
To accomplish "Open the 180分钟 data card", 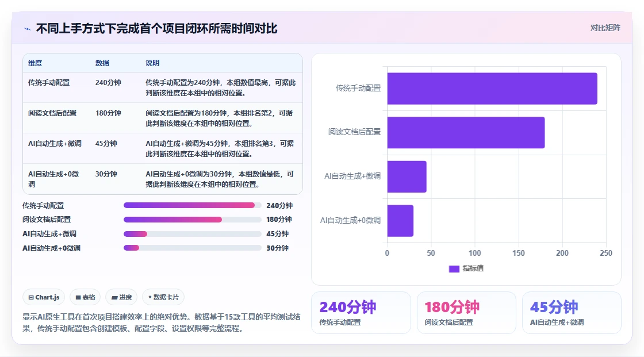I will tap(466, 313).
